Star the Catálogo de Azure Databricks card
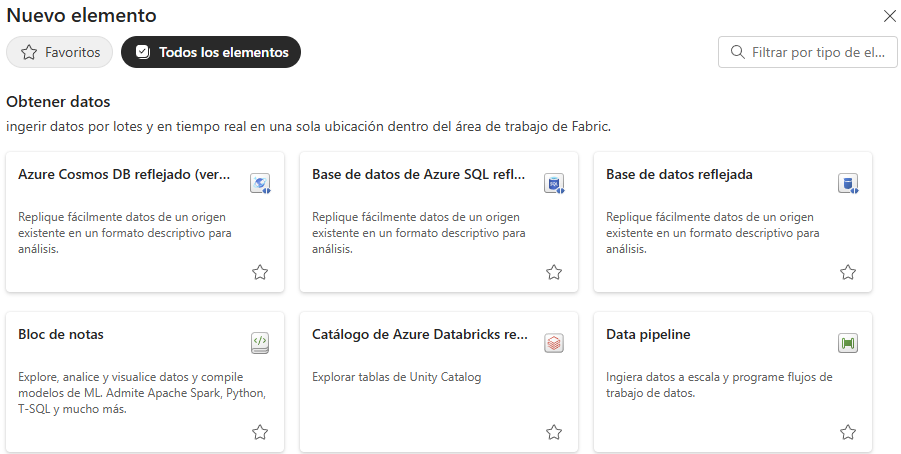 pos(554,432)
